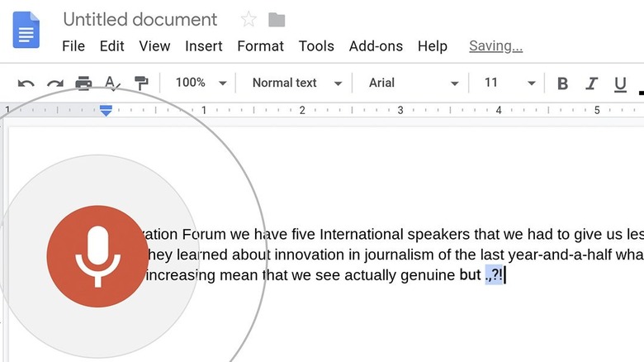The width and height of the screenshot is (644, 362).
Task: Print the document using printer icon
Action: point(83,83)
